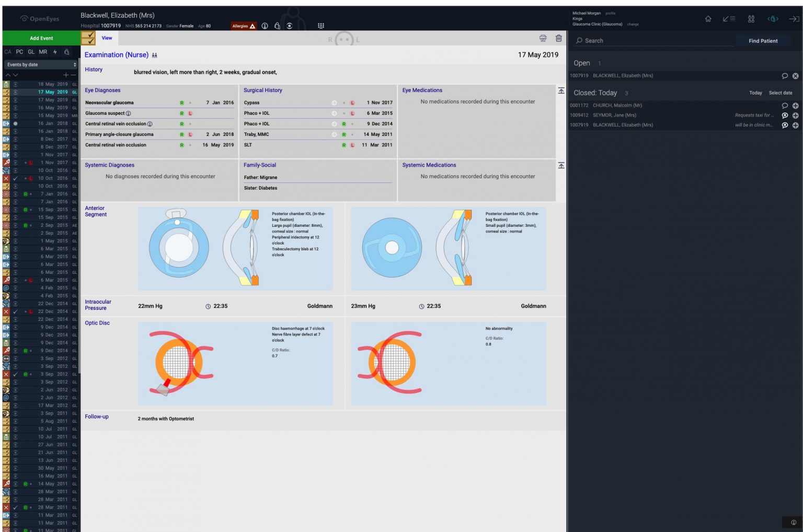The image size is (803, 532).
Task: Open the Allergies warning badge
Action: (x=244, y=26)
